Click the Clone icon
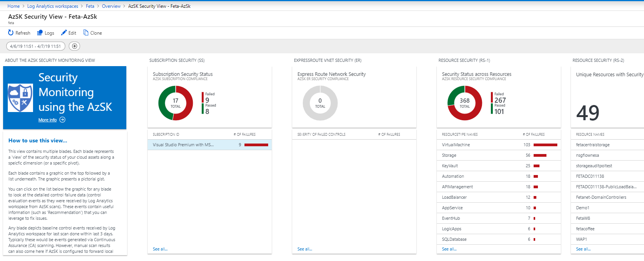 click(x=86, y=33)
